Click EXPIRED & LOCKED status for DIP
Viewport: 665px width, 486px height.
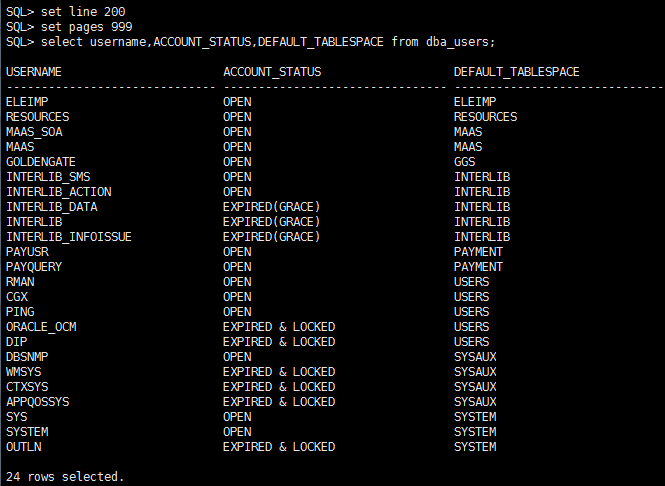click(x=279, y=342)
